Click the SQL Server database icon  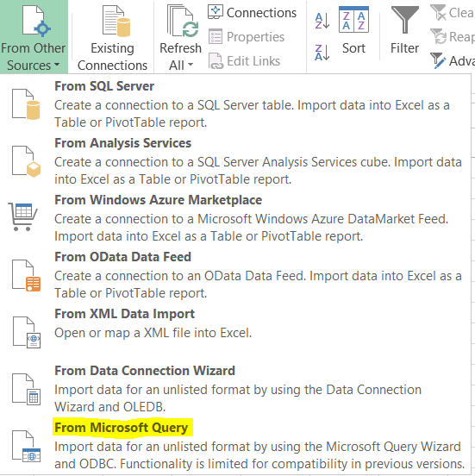26,103
